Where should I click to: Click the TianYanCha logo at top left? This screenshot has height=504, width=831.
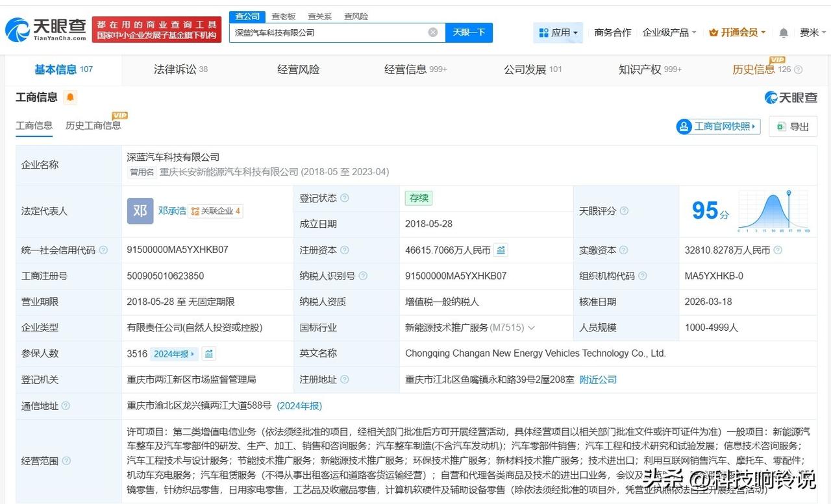pos(45,29)
